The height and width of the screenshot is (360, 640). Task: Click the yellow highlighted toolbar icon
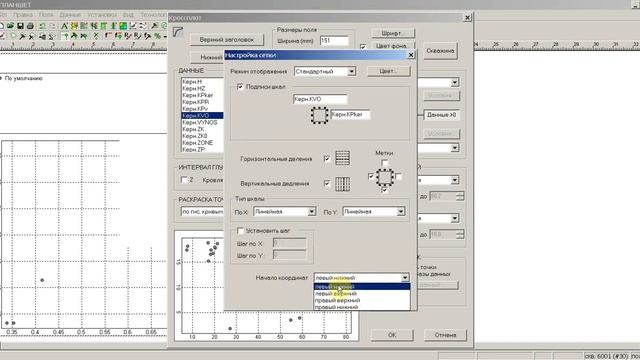(74, 25)
